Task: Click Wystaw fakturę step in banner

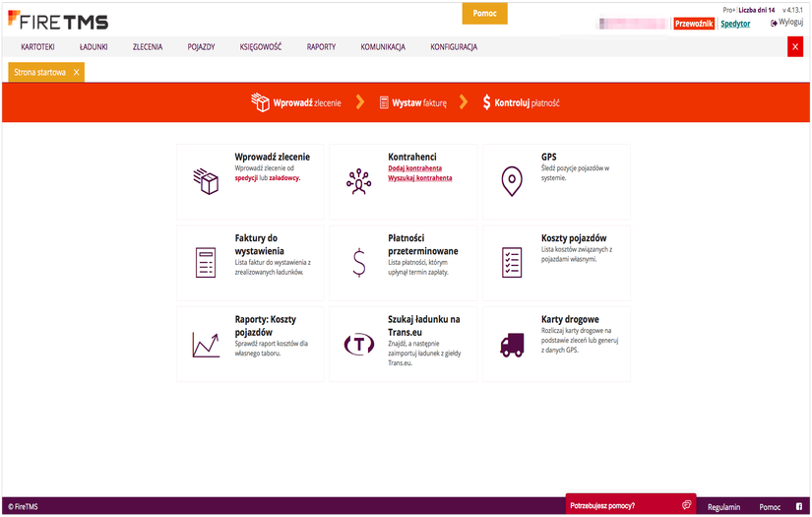Action: coord(413,102)
